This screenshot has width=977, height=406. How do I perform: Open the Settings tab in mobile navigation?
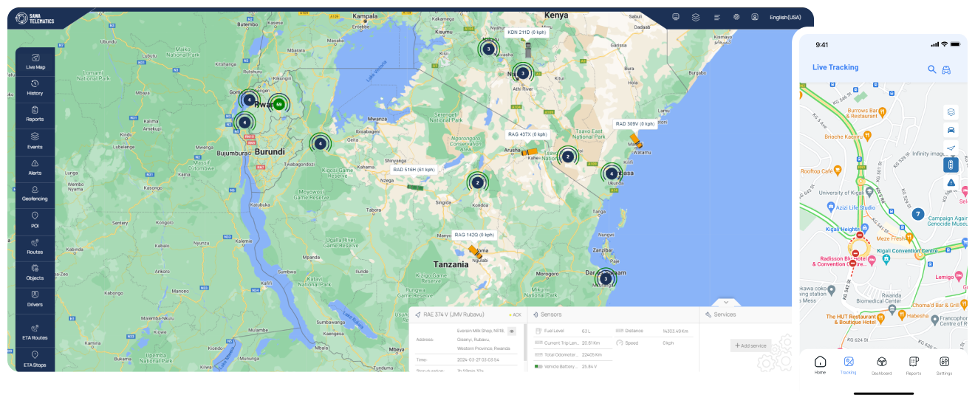[x=944, y=364]
